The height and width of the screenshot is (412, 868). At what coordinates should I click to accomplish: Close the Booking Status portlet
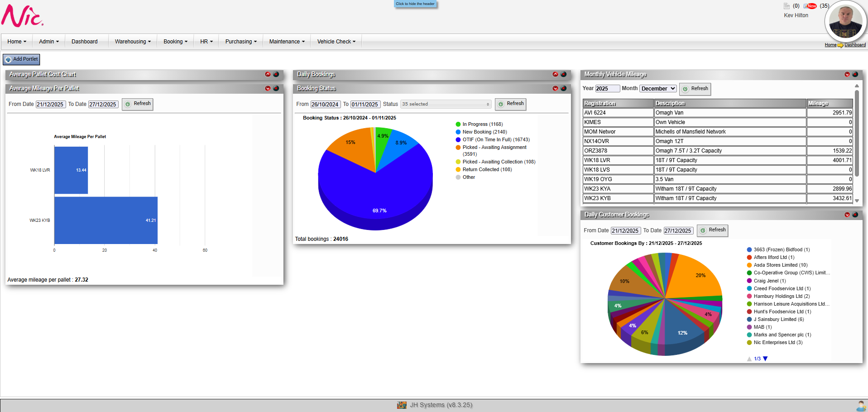click(x=564, y=88)
